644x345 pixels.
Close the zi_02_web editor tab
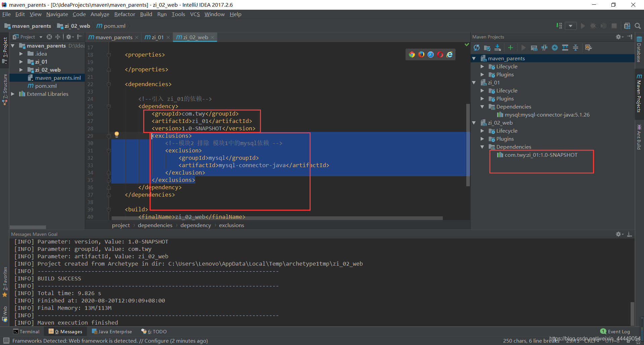[x=213, y=38]
